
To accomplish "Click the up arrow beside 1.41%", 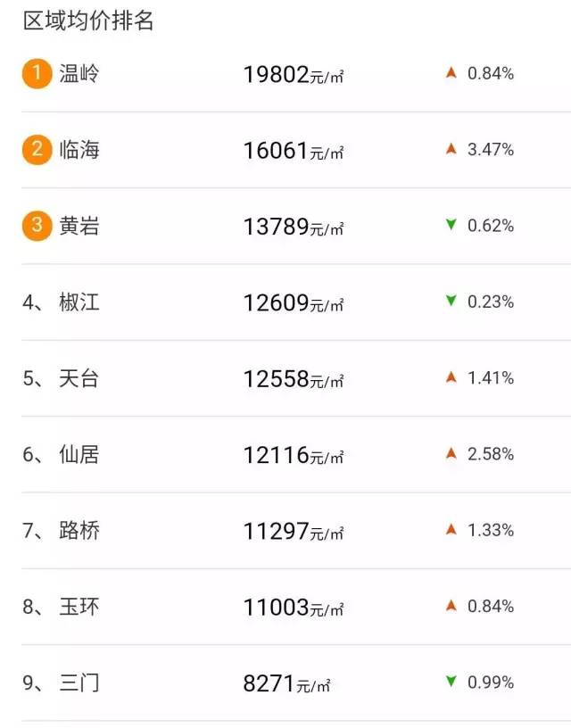I will coord(451,377).
